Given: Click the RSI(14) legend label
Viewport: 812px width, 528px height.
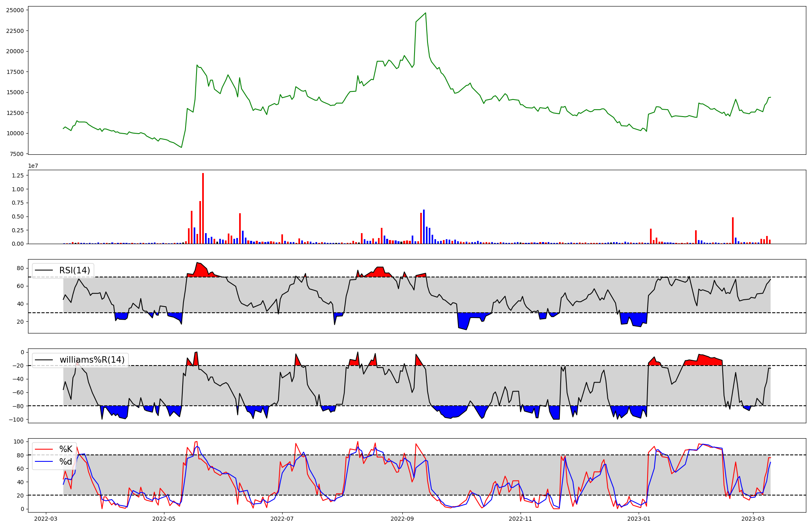Looking at the screenshot, I should pyautogui.click(x=75, y=270).
